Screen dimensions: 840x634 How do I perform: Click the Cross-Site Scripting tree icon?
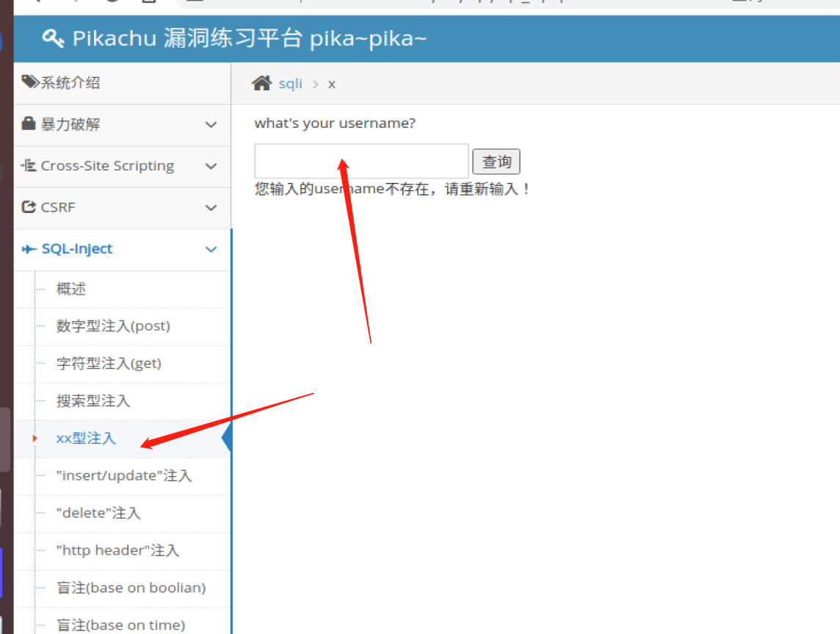pos(29,165)
